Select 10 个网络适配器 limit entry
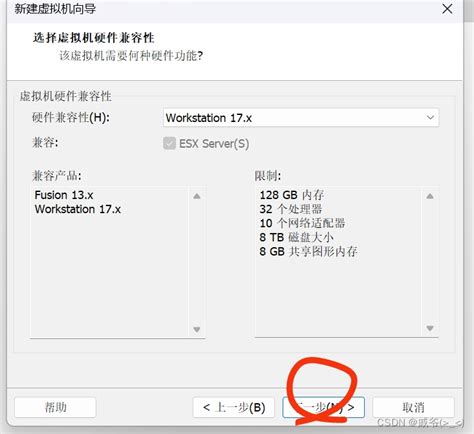Screen dimensions: 474x434 click(x=302, y=223)
